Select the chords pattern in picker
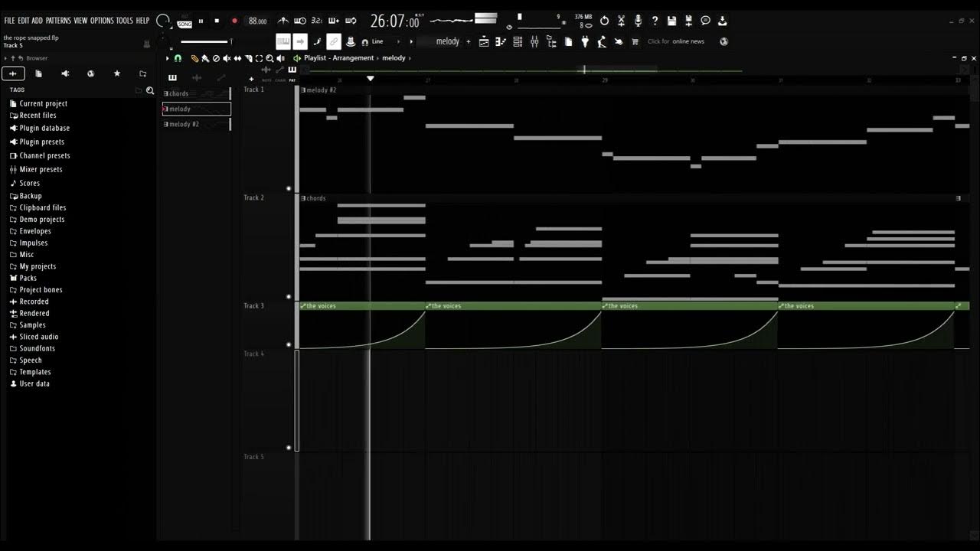Image resolution: width=980 pixels, height=551 pixels. tap(197, 93)
